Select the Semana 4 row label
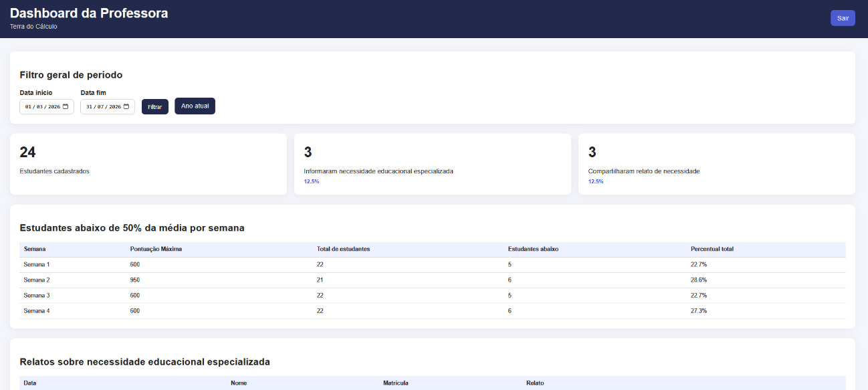The height and width of the screenshot is (390, 868). 37,310
